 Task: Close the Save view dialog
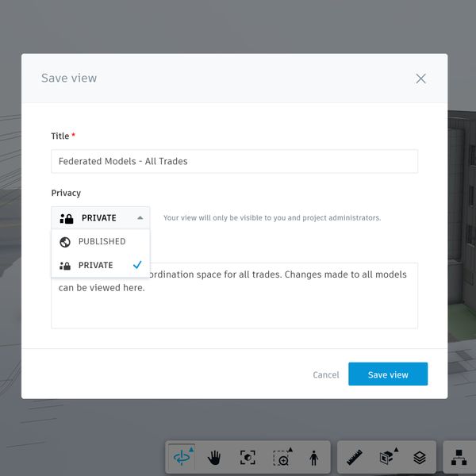coord(420,79)
